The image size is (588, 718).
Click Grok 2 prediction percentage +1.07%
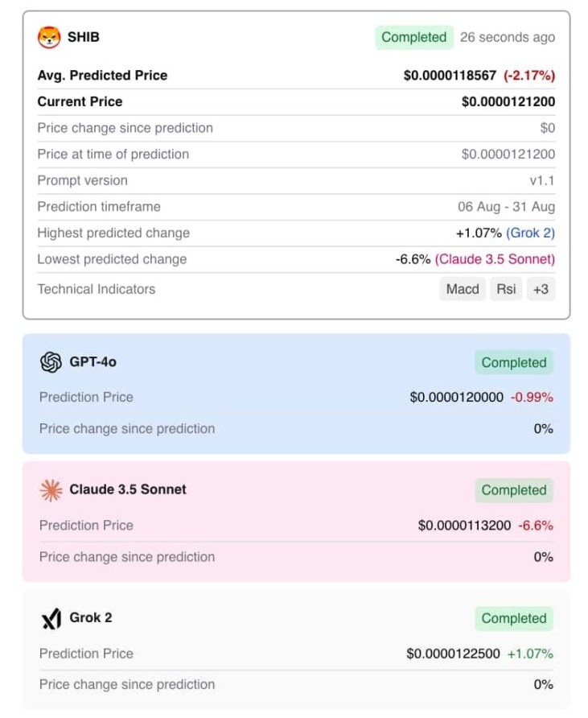[530, 654]
